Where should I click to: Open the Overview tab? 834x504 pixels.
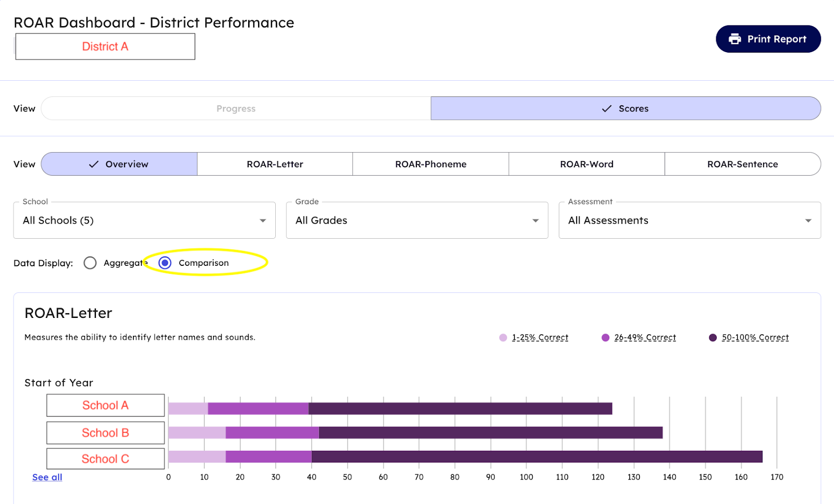pos(119,164)
